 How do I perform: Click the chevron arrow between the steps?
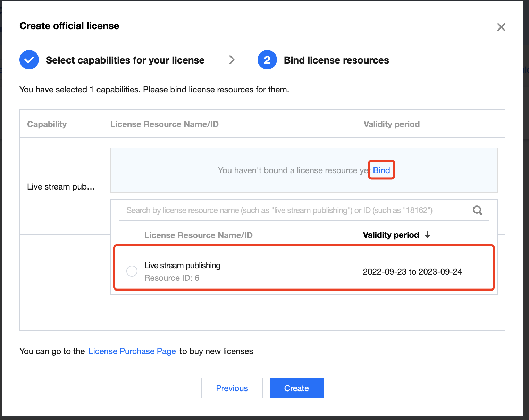tap(232, 60)
